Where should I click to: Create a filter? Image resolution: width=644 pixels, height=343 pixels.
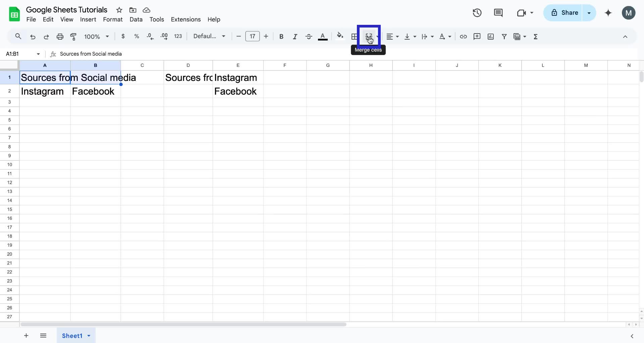(x=504, y=36)
